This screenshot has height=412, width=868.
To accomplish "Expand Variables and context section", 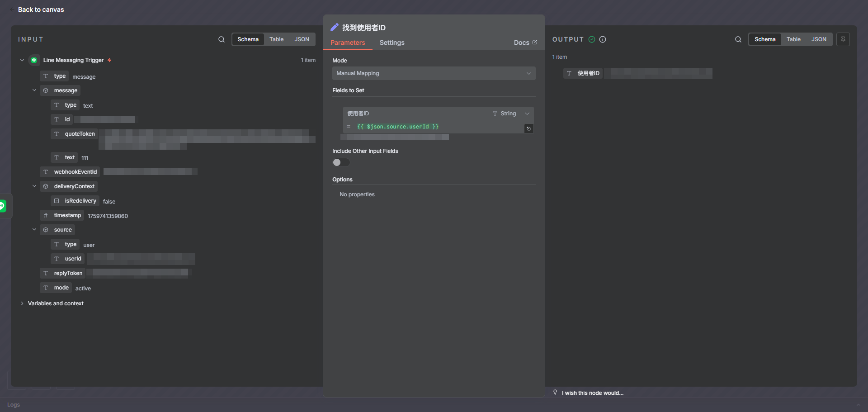I will [22, 303].
